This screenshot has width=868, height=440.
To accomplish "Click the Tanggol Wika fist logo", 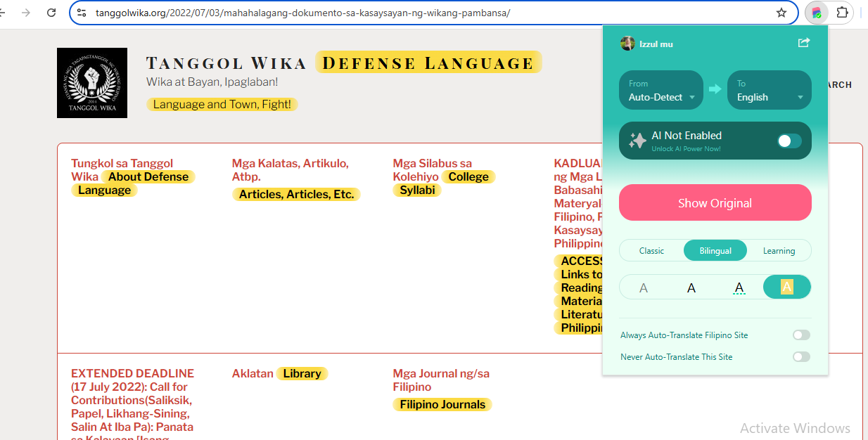I will (92, 83).
